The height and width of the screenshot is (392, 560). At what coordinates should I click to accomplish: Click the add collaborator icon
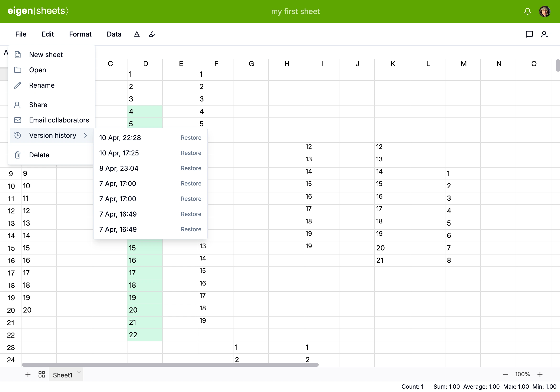544,34
